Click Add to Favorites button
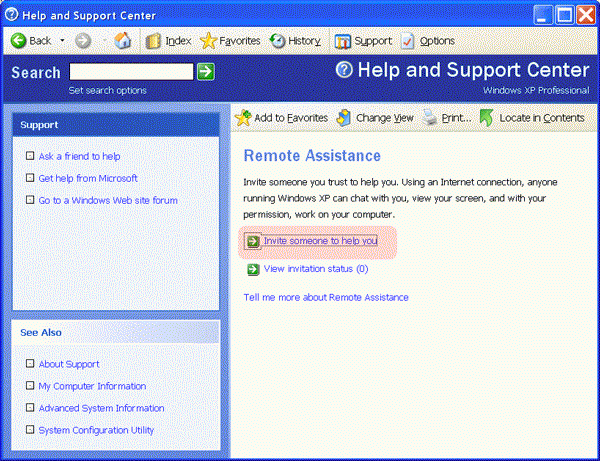Viewport: 600px width, 461px height. coord(242,117)
